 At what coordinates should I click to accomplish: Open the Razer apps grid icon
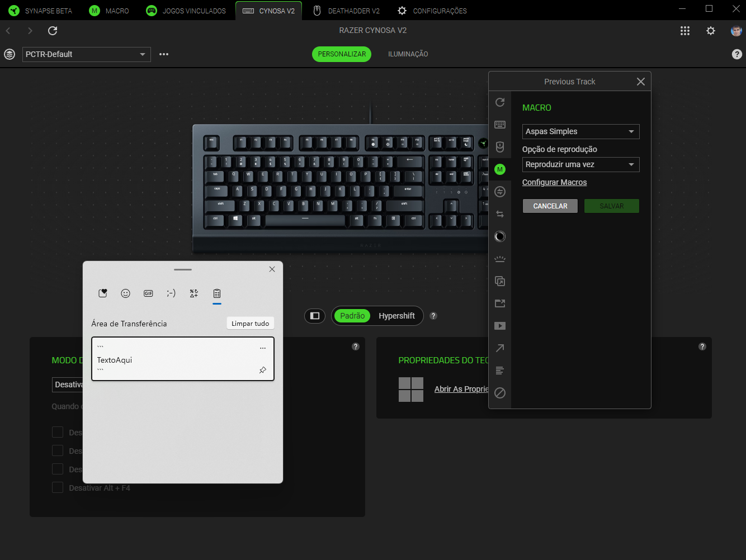[685, 31]
